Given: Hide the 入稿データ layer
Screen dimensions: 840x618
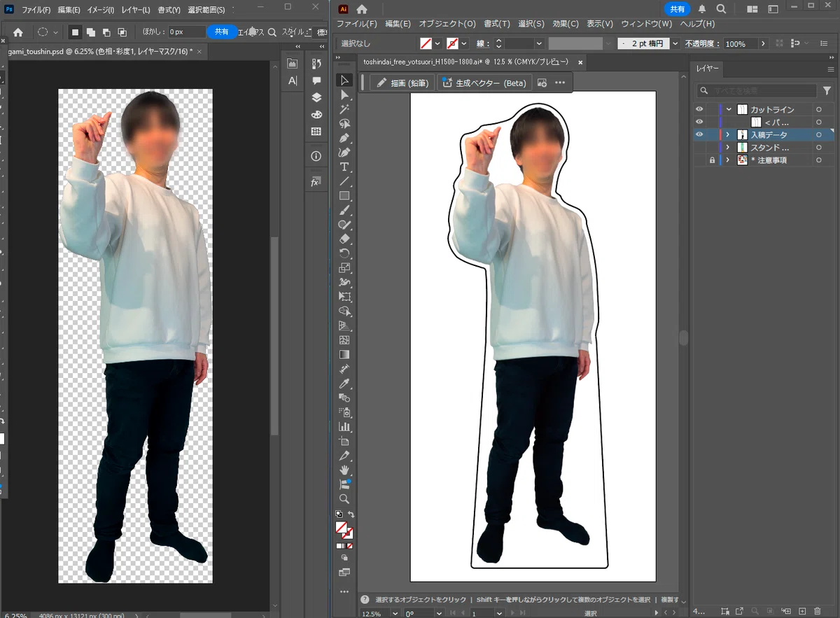Looking at the screenshot, I should (699, 135).
